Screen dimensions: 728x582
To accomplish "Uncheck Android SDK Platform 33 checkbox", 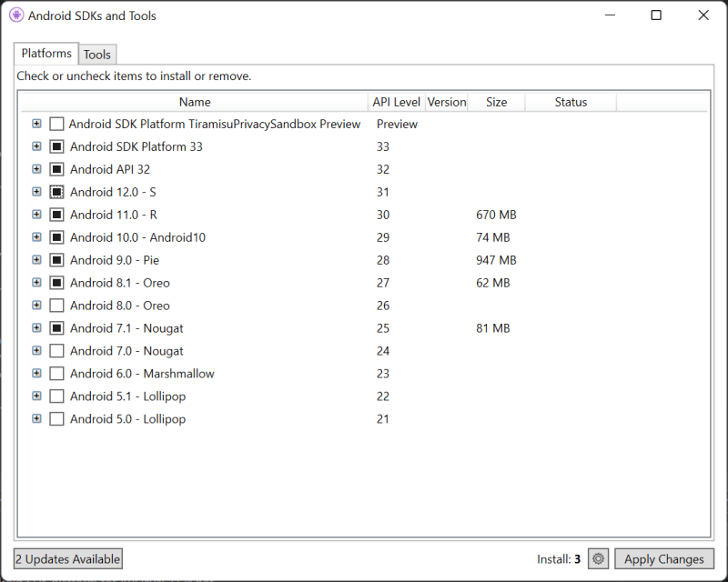I will click(x=56, y=146).
